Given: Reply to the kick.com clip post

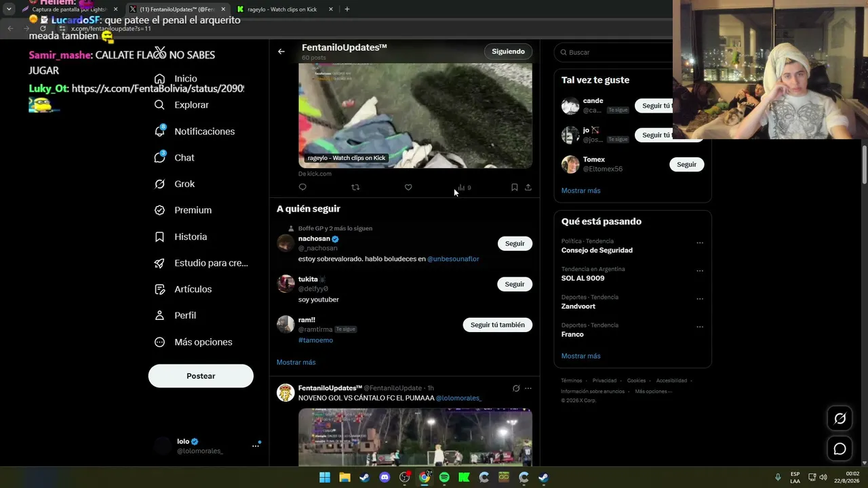Looking at the screenshot, I should 302,187.
